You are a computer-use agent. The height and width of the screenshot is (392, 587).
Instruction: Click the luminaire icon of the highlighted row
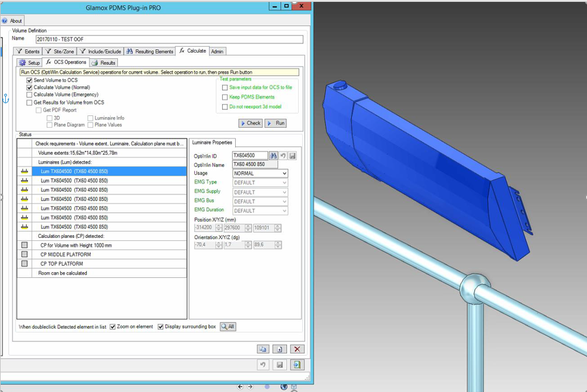pyautogui.click(x=25, y=171)
